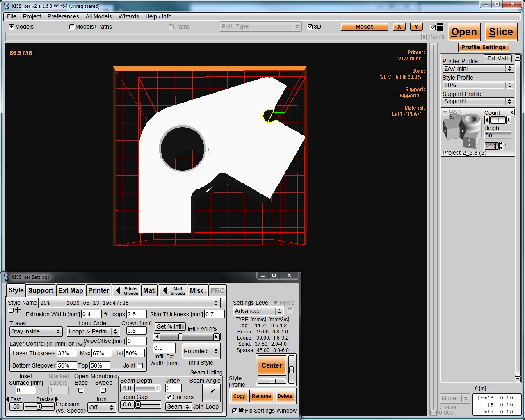
Task: Open the Infill Style dropdown showing Rounded
Action: [201, 351]
